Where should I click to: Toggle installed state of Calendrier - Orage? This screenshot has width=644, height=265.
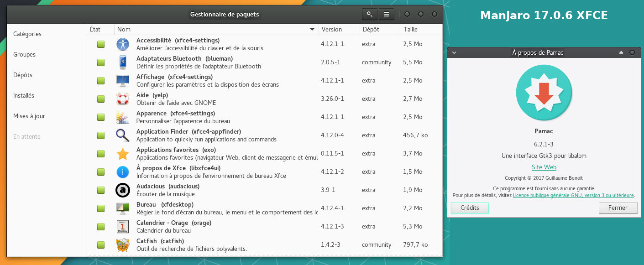101,227
